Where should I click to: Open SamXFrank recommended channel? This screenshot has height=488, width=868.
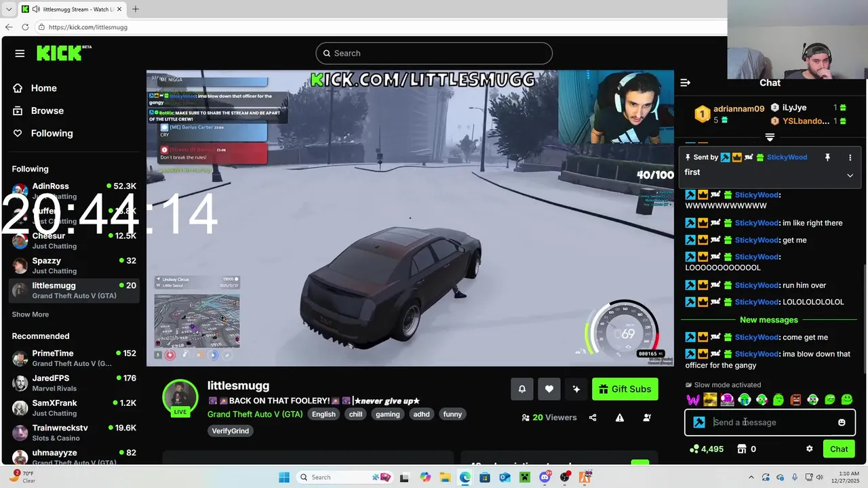tap(74, 407)
